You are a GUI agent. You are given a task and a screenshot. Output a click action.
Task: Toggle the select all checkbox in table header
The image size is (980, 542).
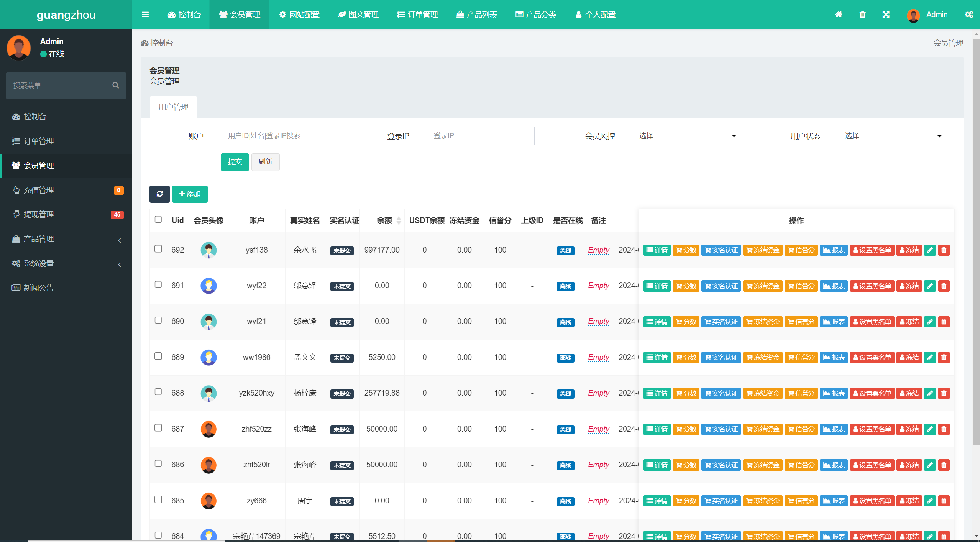point(158,220)
